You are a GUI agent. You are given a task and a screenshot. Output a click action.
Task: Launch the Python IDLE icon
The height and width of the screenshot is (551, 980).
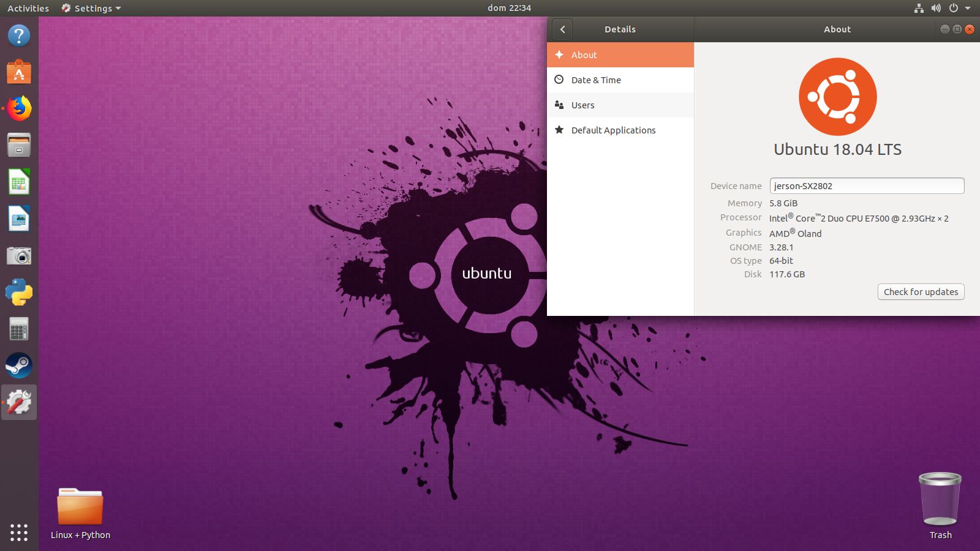[19, 292]
